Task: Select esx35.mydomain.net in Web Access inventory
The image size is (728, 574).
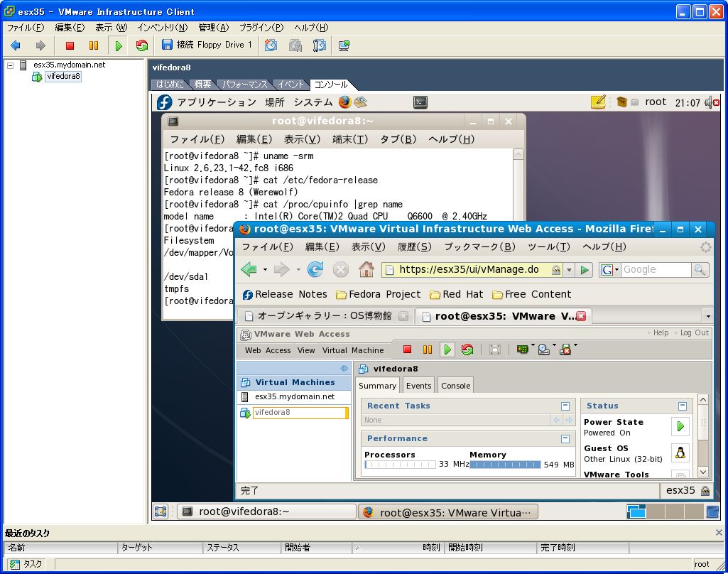Action: coord(294,396)
